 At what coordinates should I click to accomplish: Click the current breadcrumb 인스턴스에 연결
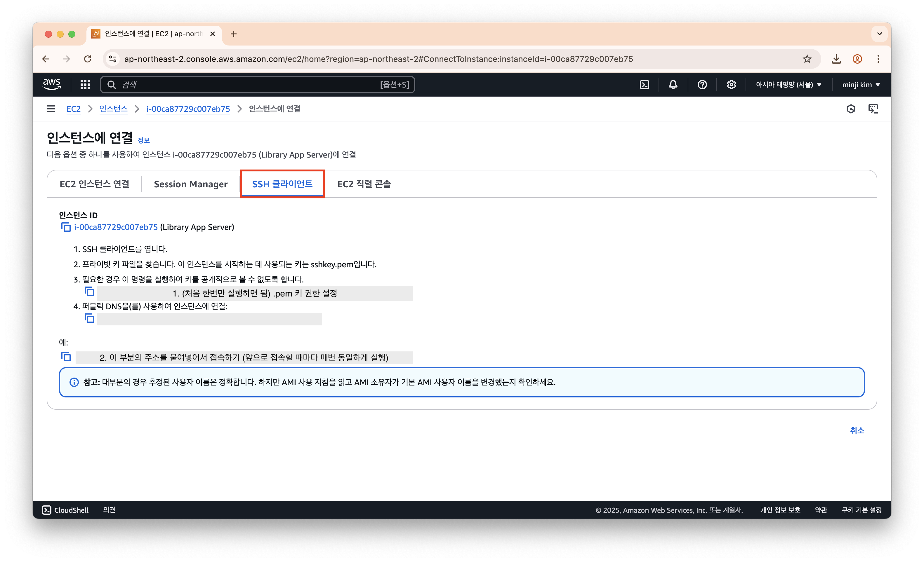click(275, 109)
